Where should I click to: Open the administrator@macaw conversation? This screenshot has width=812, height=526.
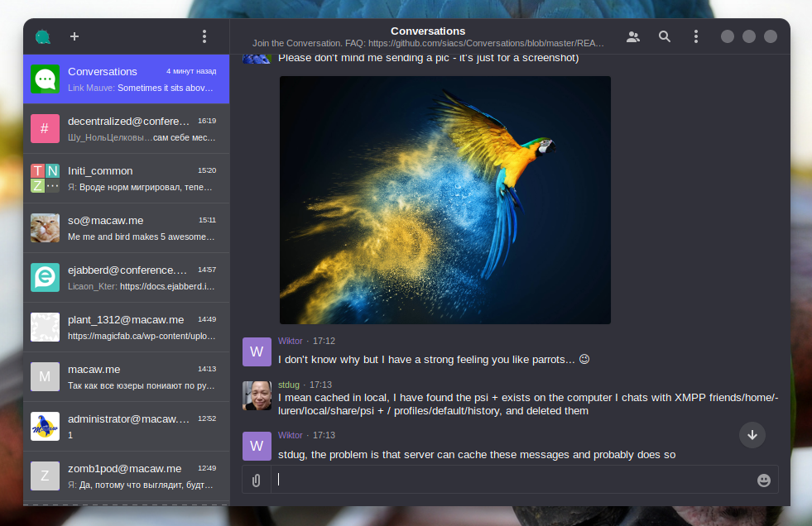[x=124, y=426]
